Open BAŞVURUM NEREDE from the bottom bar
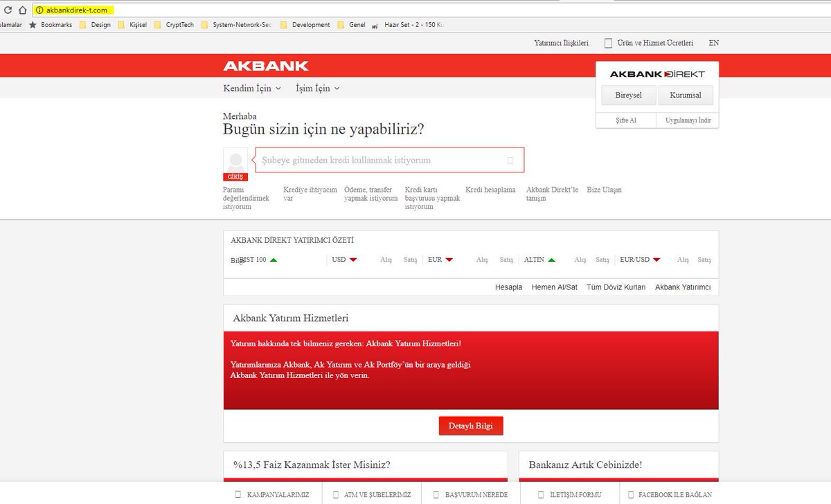831x504 pixels. click(438, 494)
